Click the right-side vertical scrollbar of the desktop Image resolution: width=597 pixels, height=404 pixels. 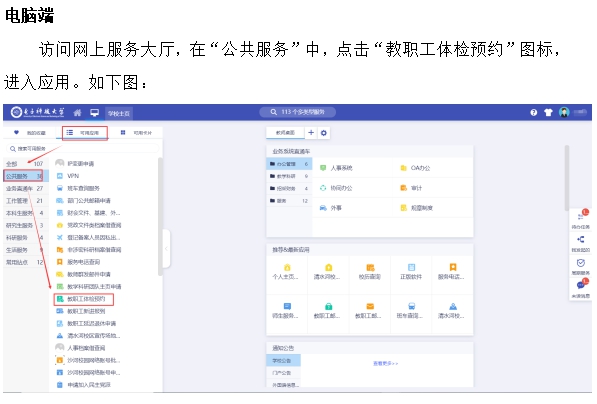(567, 177)
